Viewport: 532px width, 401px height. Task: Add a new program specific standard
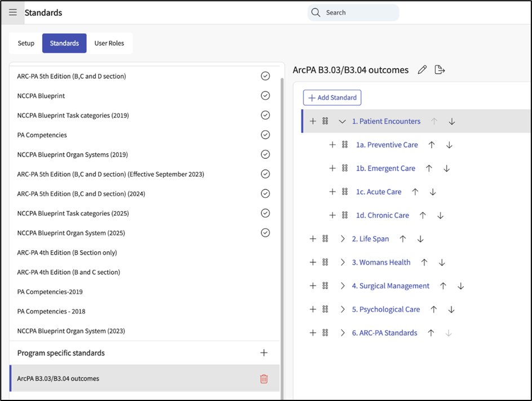click(264, 353)
